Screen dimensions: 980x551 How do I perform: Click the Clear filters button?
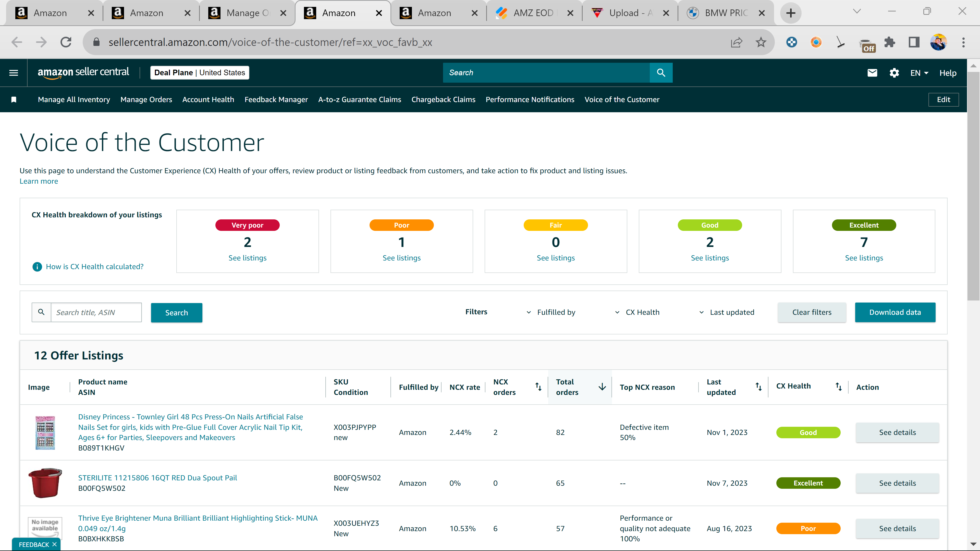812,312
